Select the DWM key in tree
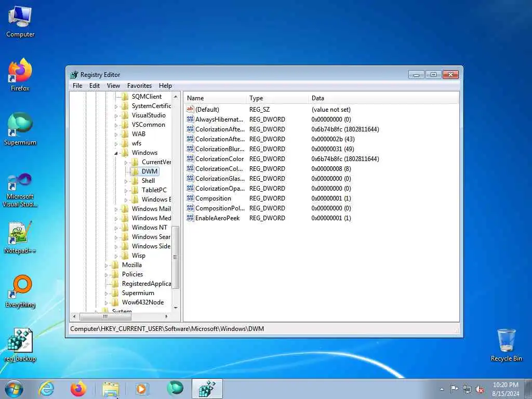 [x=149, y=171]
